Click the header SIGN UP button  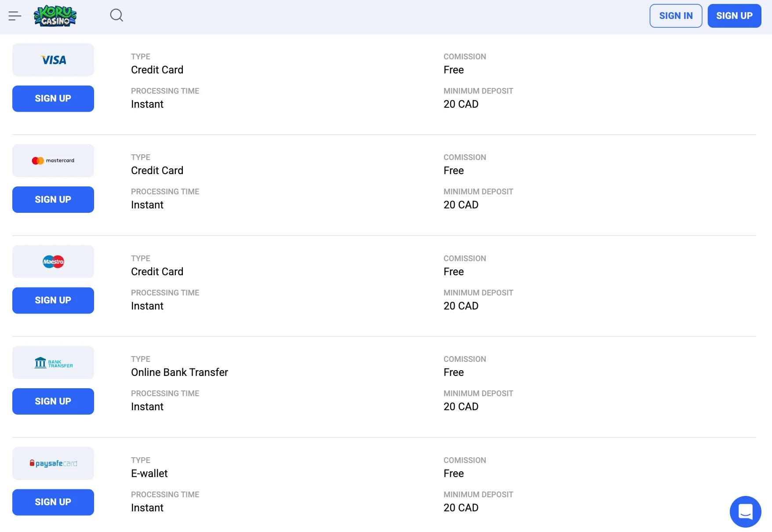point(734,16)
